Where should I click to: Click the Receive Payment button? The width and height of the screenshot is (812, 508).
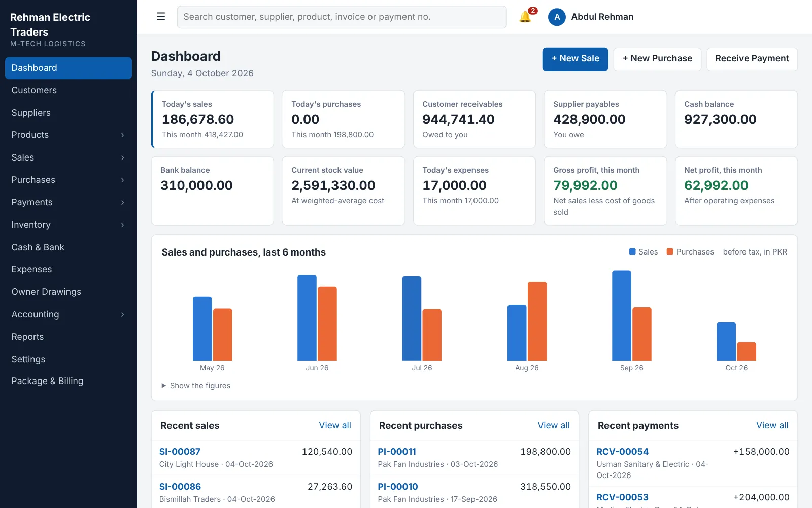click(x=752, y=59)
